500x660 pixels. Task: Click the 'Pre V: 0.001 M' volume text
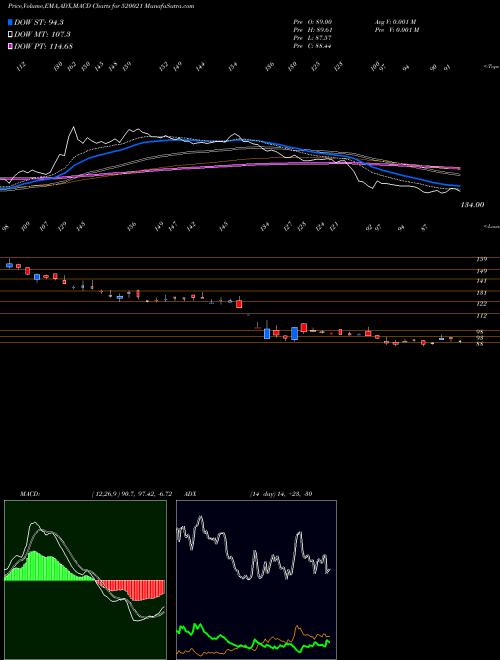tap(396, 30)
